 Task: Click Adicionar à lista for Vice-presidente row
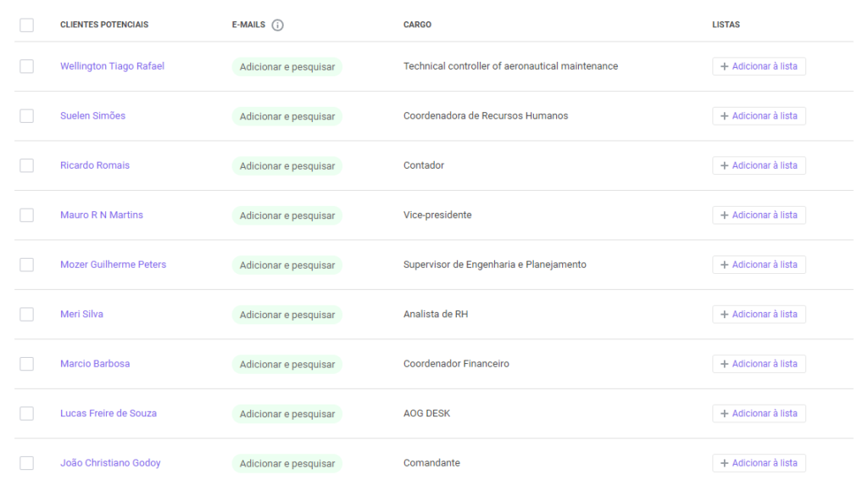click(759, 215)
